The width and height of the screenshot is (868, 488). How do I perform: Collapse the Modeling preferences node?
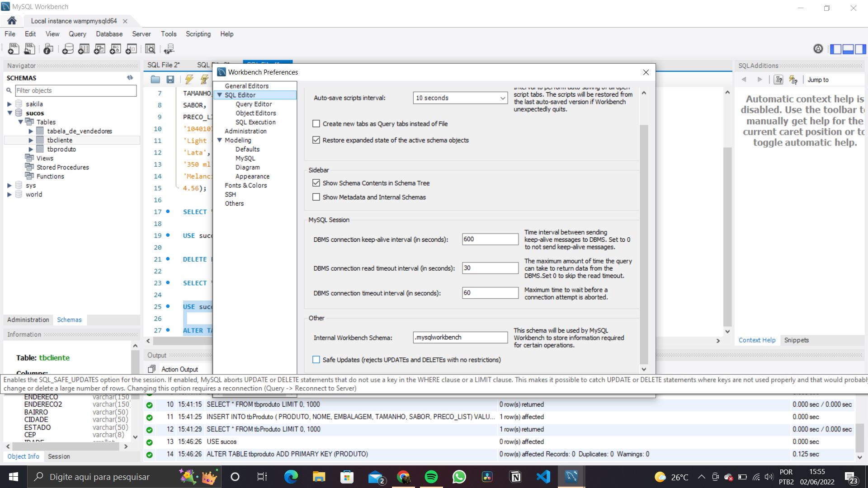pyautogui.click(x=220, y=140)
